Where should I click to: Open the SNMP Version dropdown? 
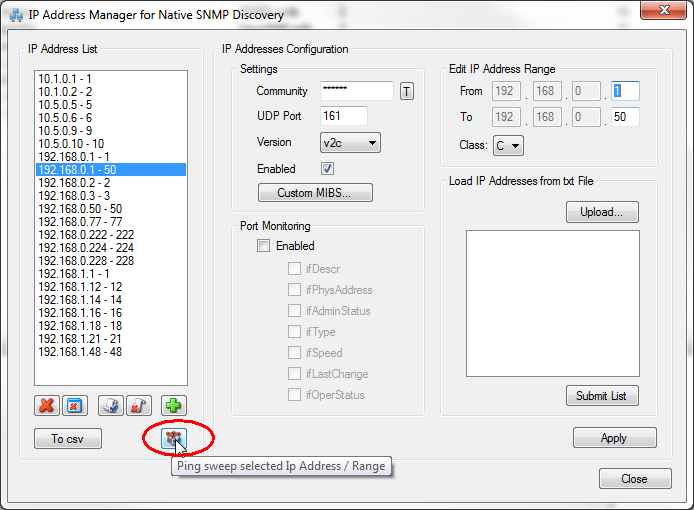point(350,143)
